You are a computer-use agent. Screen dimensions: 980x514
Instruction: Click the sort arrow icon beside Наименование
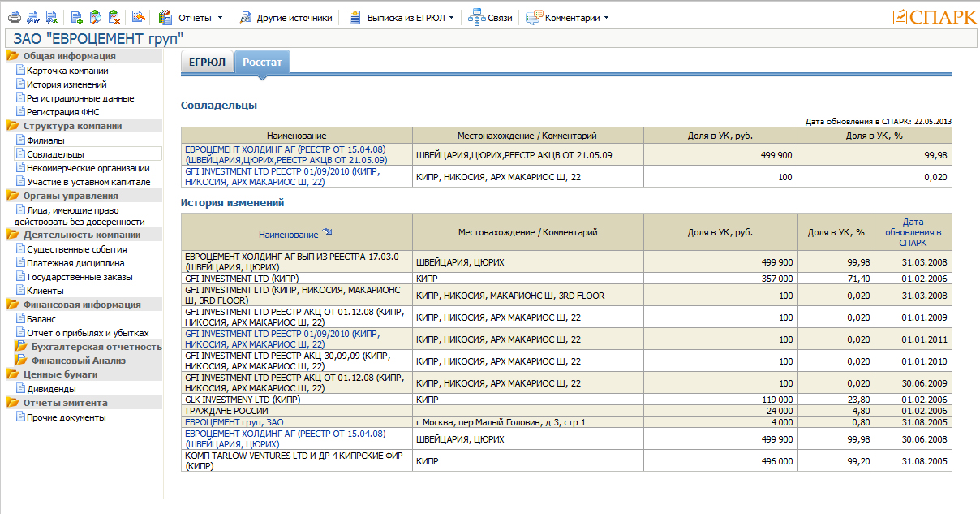click(x=327, y=232)
